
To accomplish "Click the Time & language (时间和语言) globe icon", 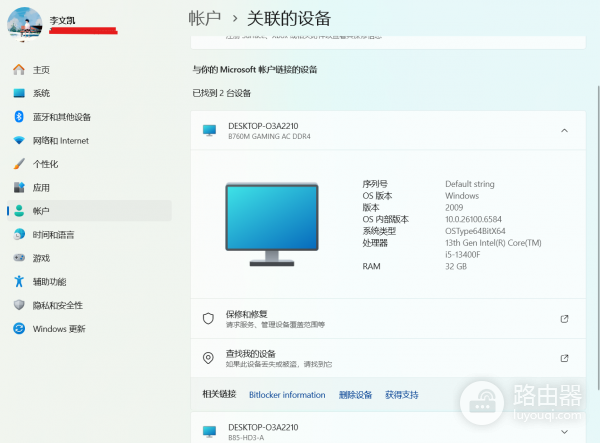I will [x=19, y=234].
